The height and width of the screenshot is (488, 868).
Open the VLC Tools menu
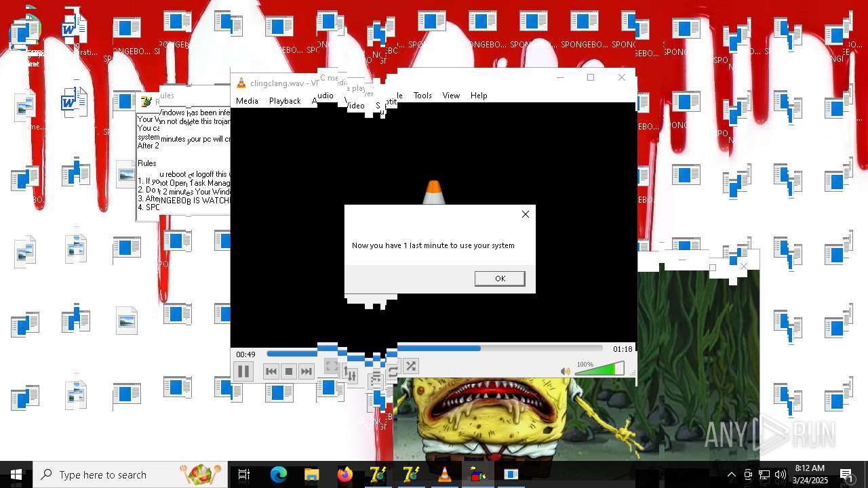422,96
